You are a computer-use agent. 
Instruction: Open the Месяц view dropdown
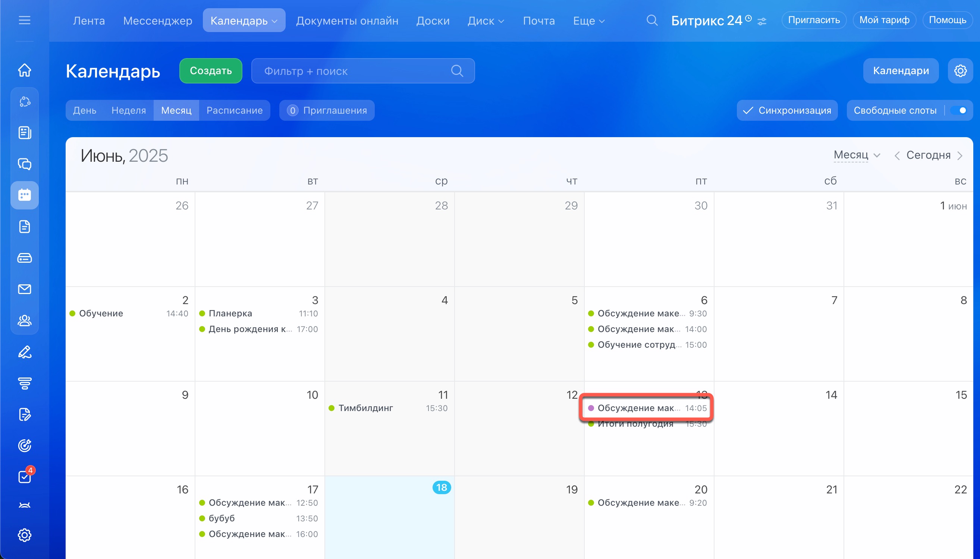(x=856, y=155)
